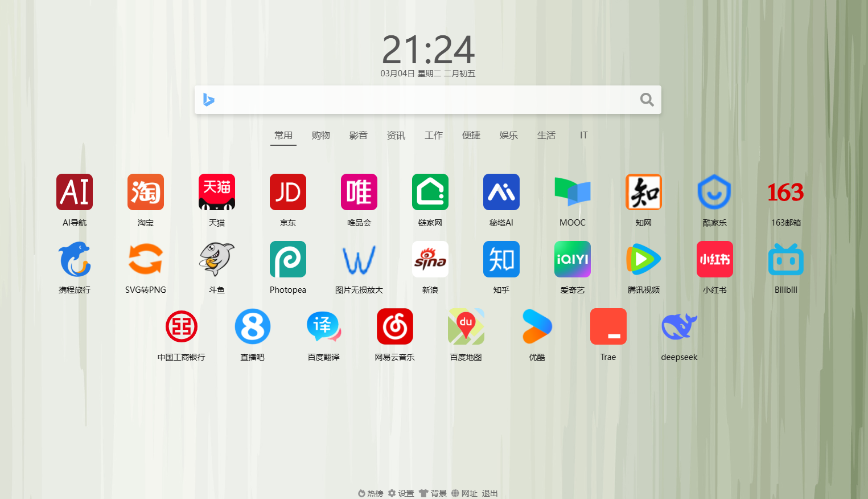The height and width of the screenshot is (499, 868).
Task: Click the 知乎 icon
Action: [x=501, y=259]
